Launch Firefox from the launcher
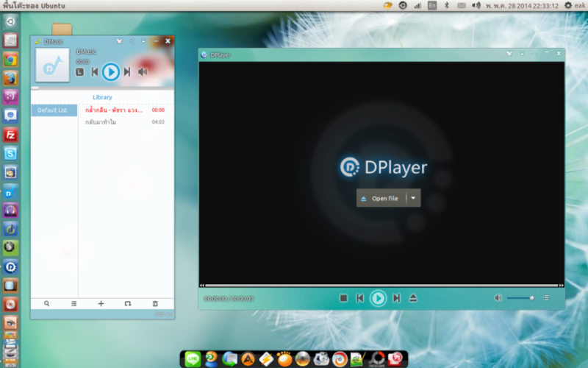The width and height of the screenshot is (588, 368). pyautogui.click(x=10, y=79)
